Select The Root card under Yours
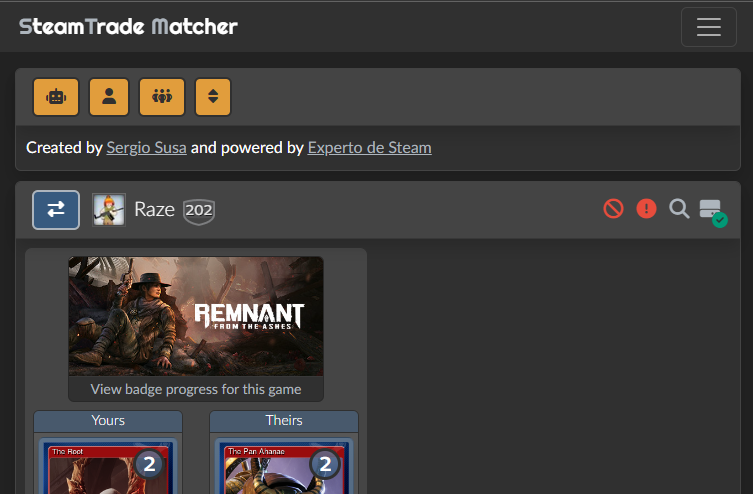 click(108, 467)
